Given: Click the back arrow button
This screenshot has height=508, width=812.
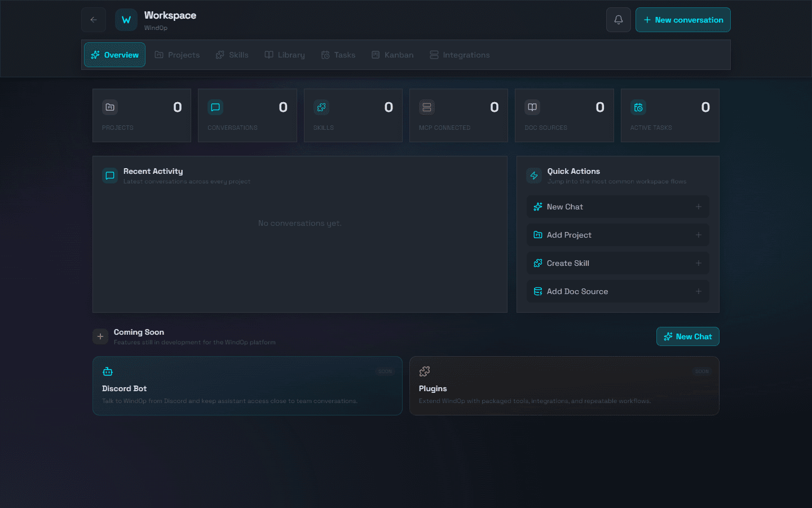Looking at the screenshot, I should (94, 20).
